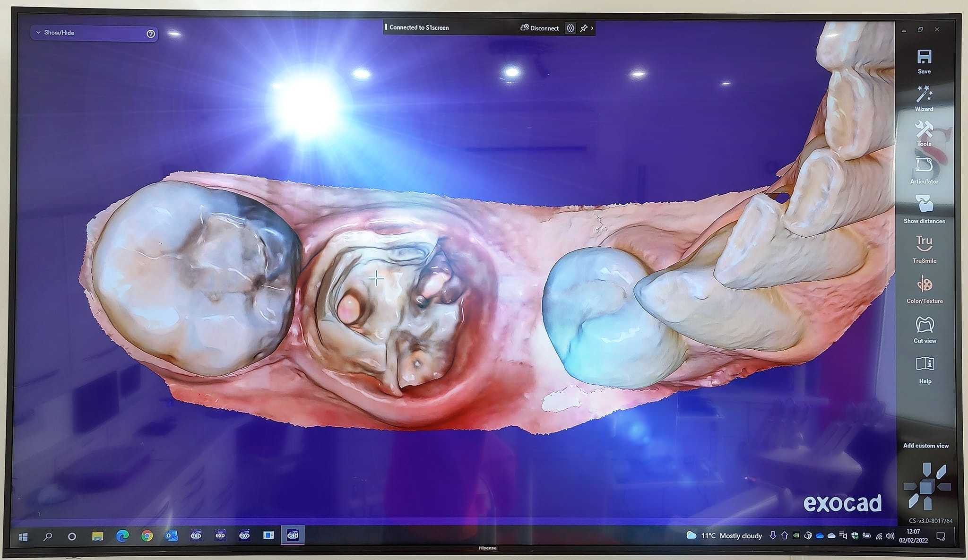Open remote session settings gear

pyautogui.click(x=570, y=28)
